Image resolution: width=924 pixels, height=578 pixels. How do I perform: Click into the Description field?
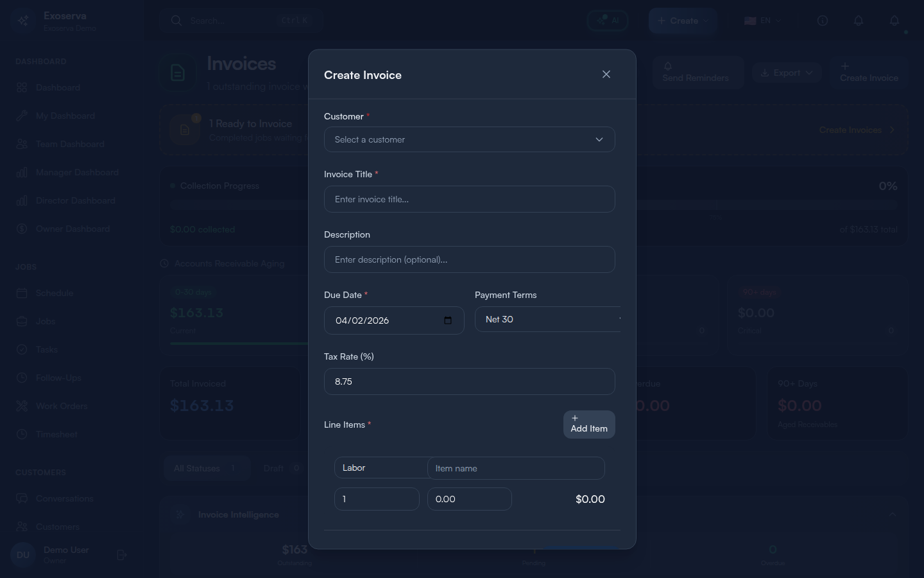point(469,259)
